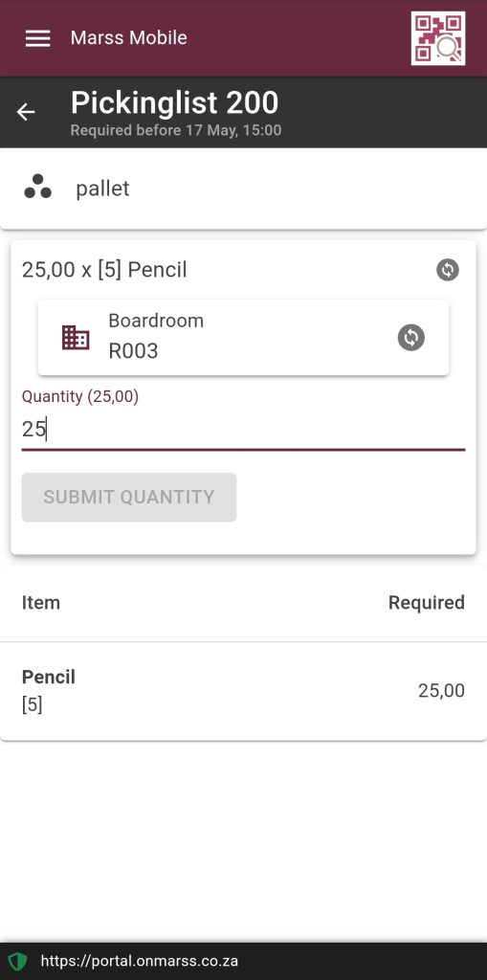Click the Pencil row in item table
The width and height of the screenshot is (487, 980).
click(x=243, y=691)
